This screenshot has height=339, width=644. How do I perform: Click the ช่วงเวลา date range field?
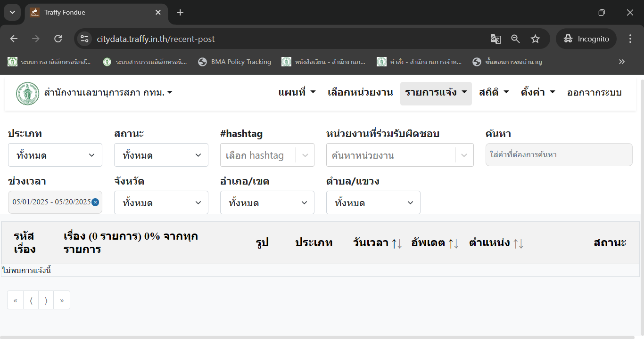[x=55, y=202]
